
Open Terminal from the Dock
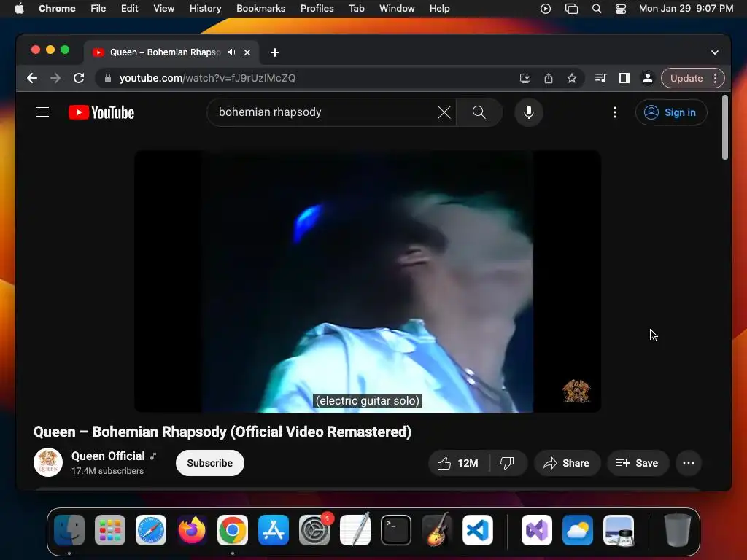point(396,530)
